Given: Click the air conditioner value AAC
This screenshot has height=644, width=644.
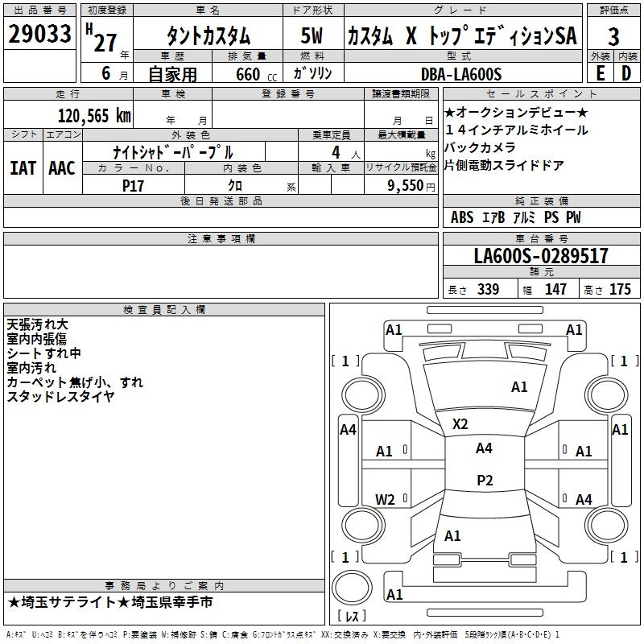Looking at the screenshot, I should coord(62,168).
